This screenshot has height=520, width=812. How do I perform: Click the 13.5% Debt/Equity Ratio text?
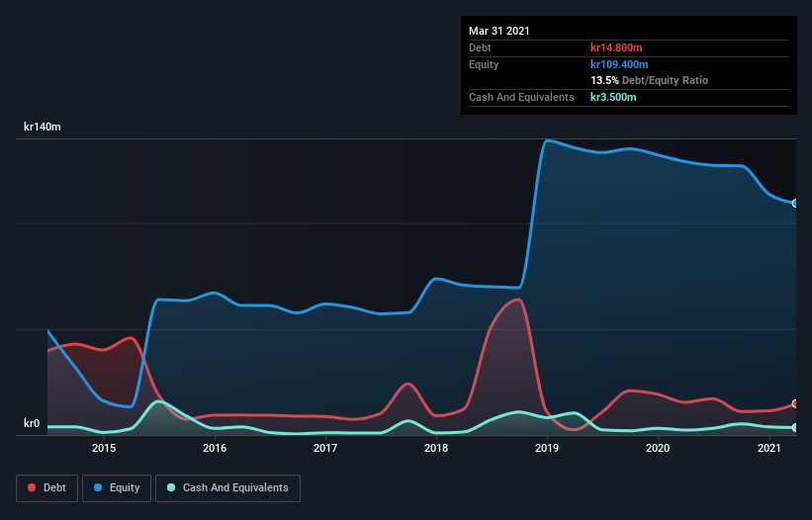650,80
